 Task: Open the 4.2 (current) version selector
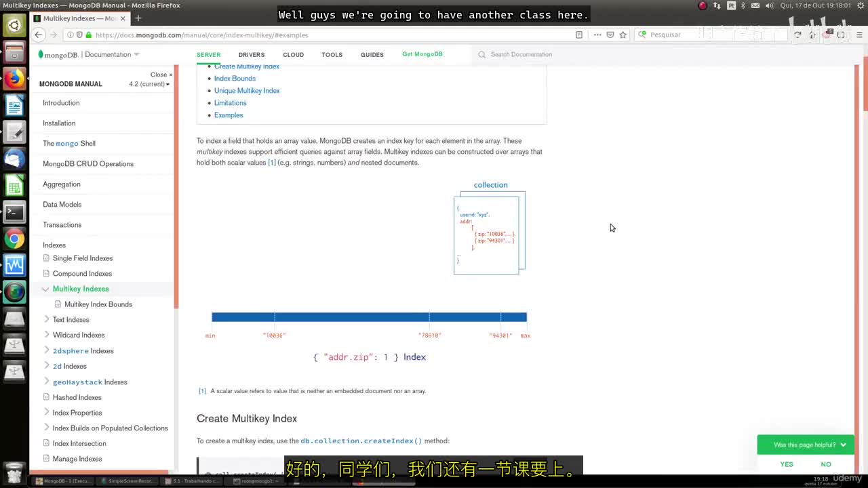(x=149, y=84)
